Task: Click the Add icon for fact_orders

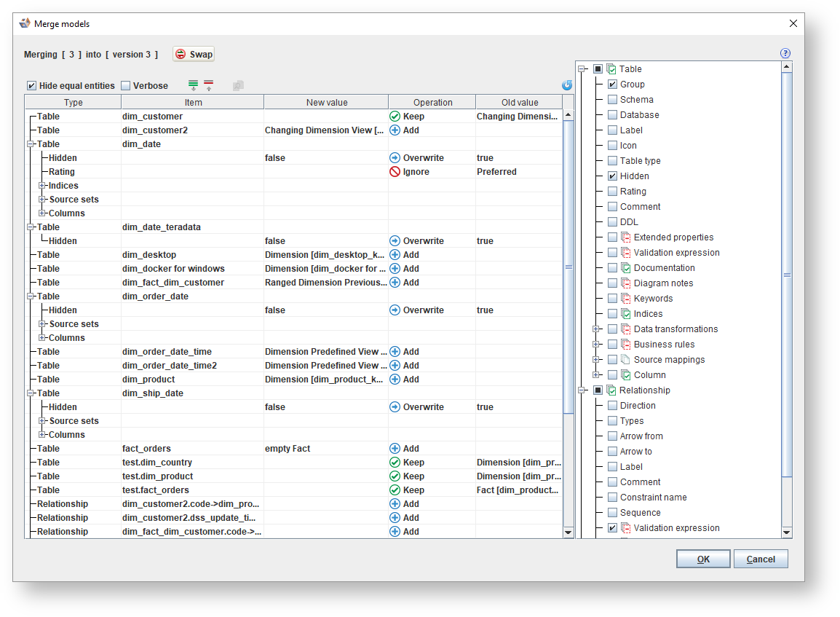Action: pos(395,448)
